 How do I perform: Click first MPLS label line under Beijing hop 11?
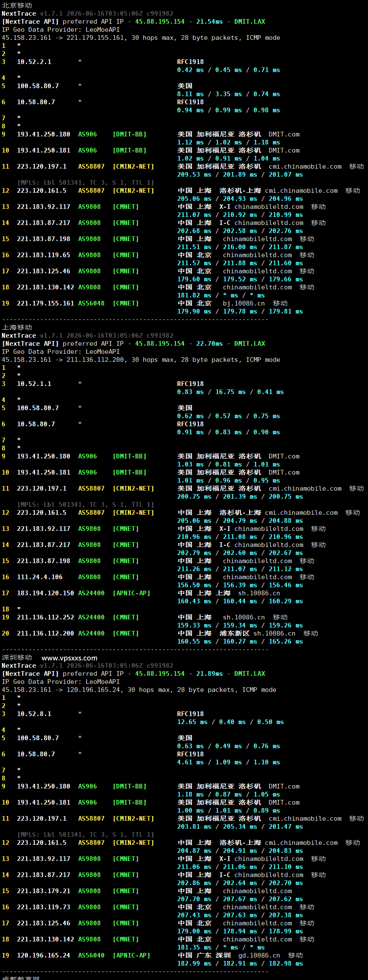coord(86,183)
